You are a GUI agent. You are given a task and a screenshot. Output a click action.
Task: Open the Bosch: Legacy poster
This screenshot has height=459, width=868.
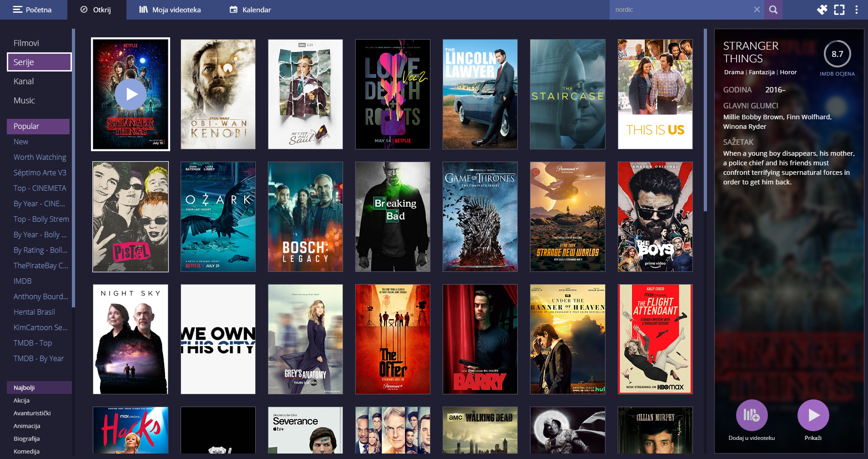click(x=305, y=217)
